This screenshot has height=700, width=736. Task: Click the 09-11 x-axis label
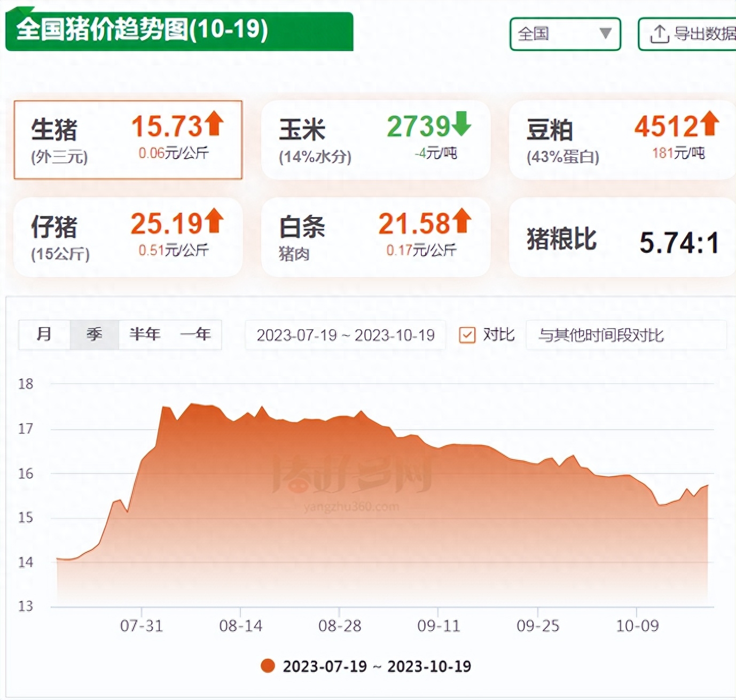coord(439,626)
